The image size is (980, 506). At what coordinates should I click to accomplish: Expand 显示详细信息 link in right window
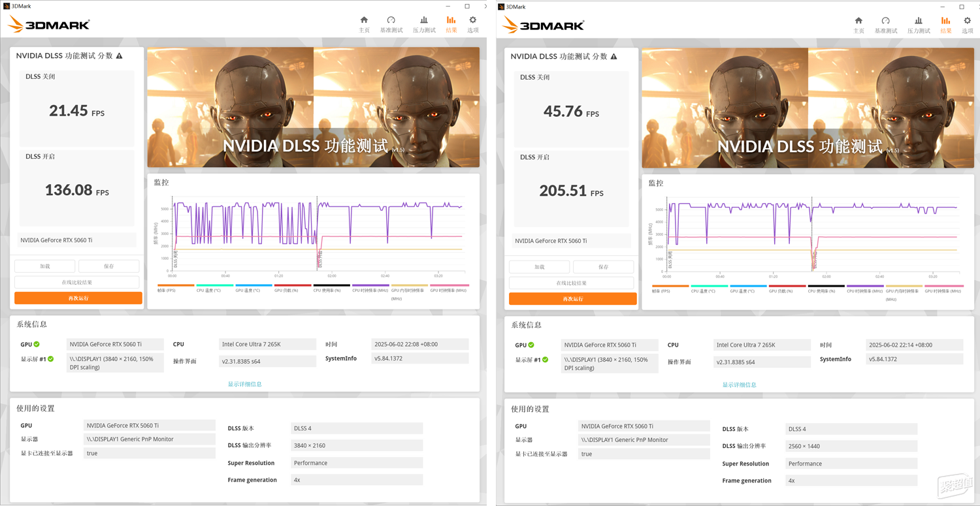(740, 385)
